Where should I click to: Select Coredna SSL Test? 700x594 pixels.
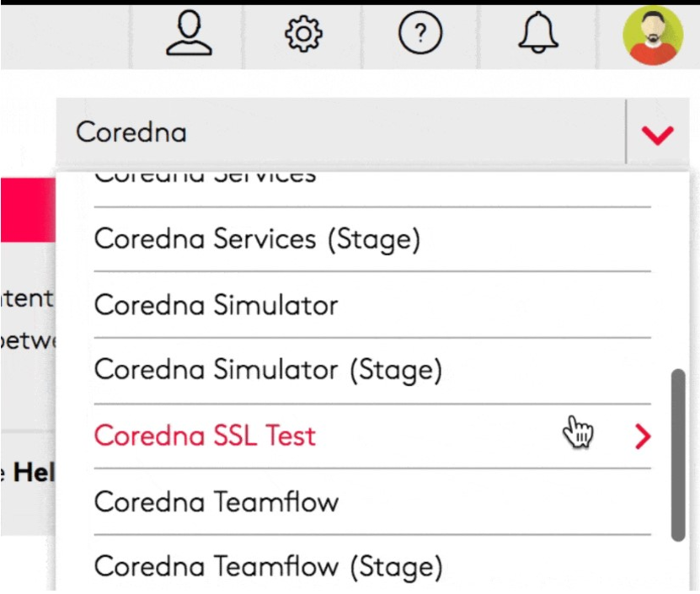[372, 436]
